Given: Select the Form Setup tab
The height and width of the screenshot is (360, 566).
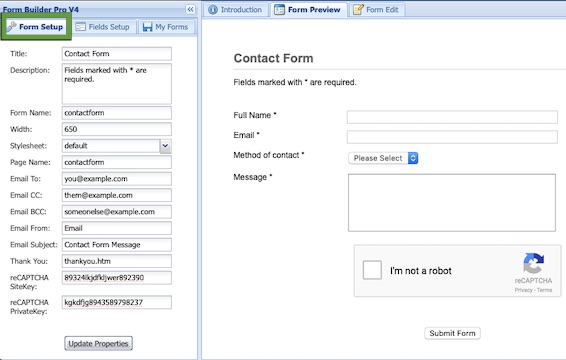Looking at the screenshot, I should pyautogui.click(x=36, y=27).
